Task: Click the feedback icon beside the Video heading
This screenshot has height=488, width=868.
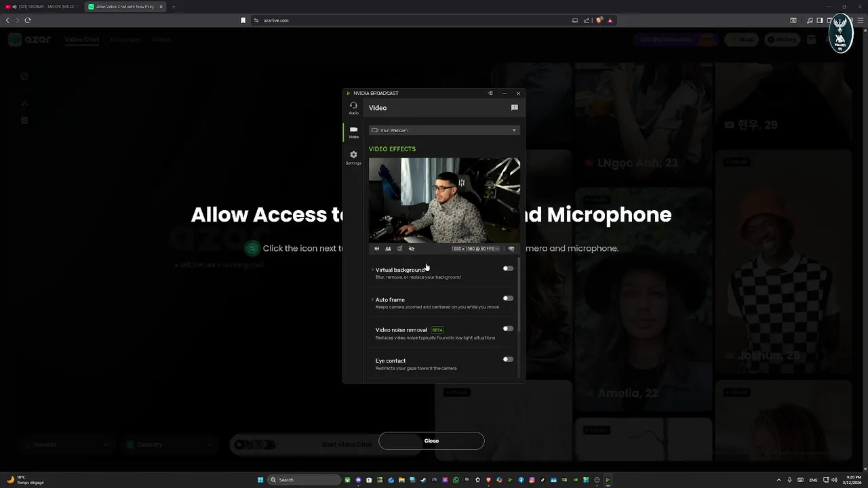Action: 515,107
